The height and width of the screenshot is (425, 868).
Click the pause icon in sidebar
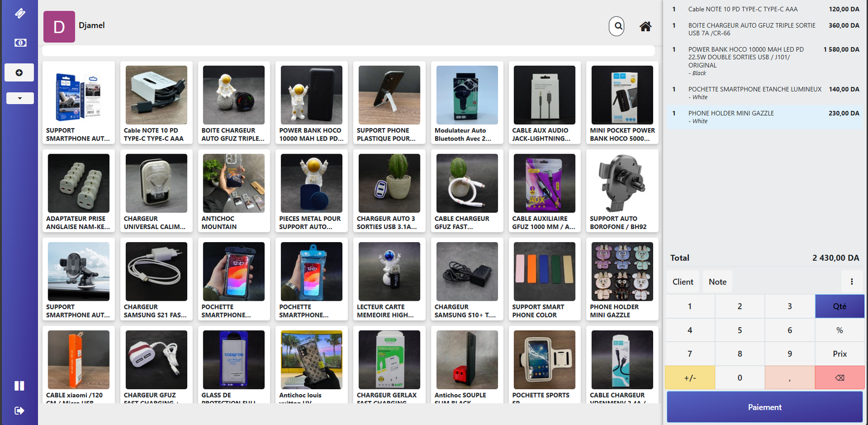tap(20, 386)
